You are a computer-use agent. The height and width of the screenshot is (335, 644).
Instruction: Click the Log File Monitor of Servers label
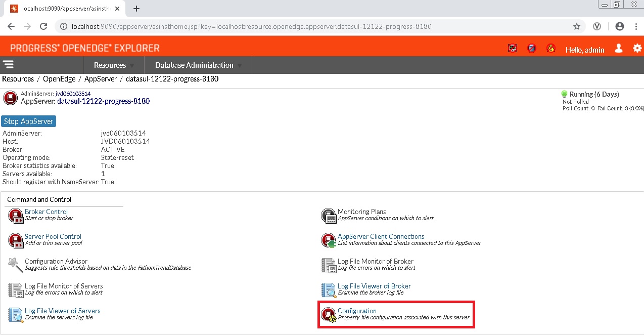click(64, 286)
